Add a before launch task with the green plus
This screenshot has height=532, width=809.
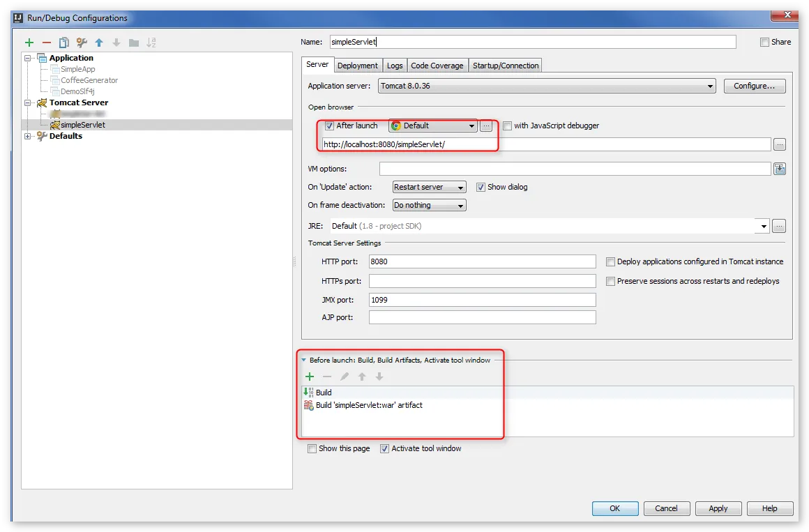pos(310,377)
